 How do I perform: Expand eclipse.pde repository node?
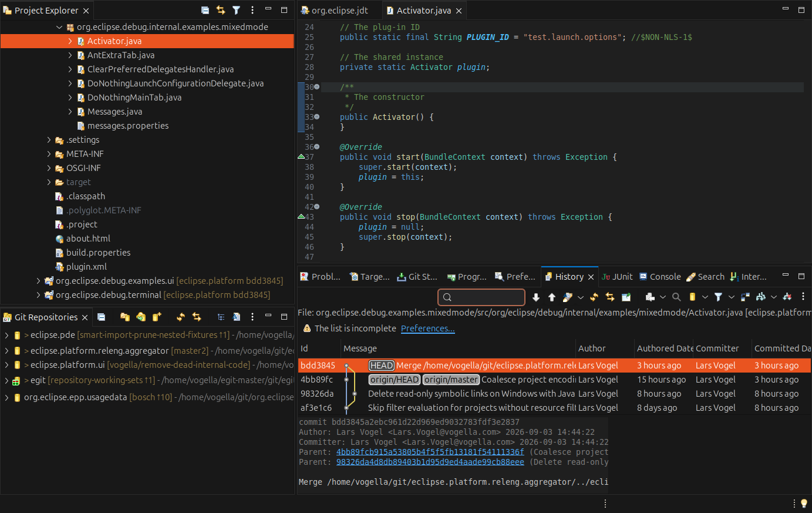tap(6, 335)
